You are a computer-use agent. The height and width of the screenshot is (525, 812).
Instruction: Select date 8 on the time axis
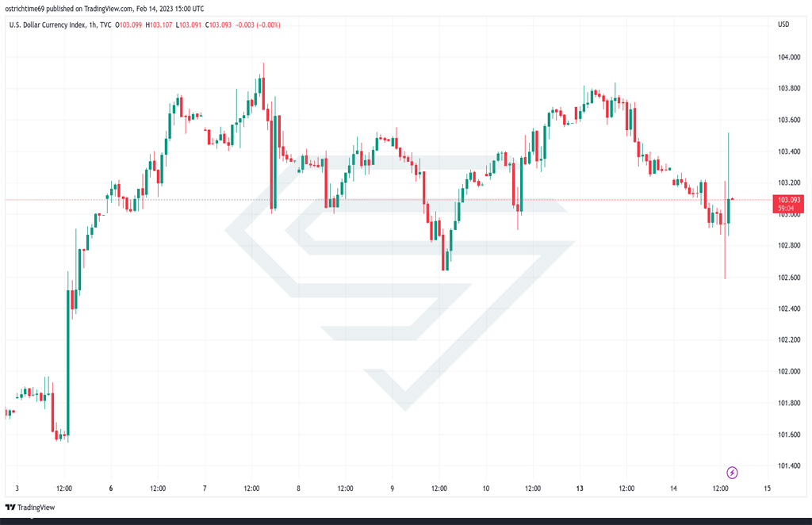click(x=298, y=489)
